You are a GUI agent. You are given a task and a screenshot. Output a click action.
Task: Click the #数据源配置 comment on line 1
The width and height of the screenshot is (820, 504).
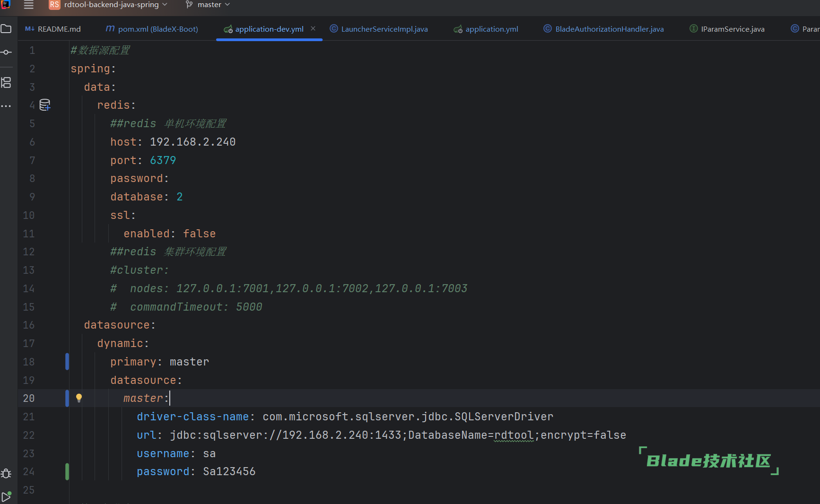point(100,50)
